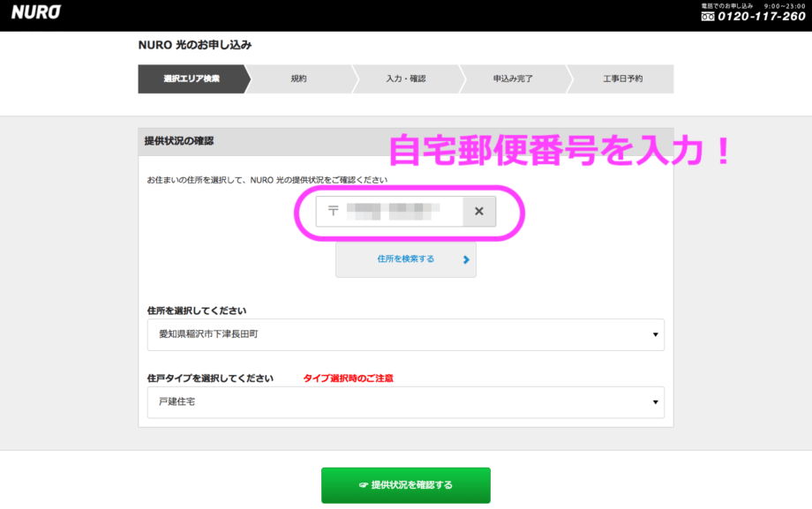812x509 pixels.
Task: Click the 0120-117-260 phone number
Action: tap(760, 17)
